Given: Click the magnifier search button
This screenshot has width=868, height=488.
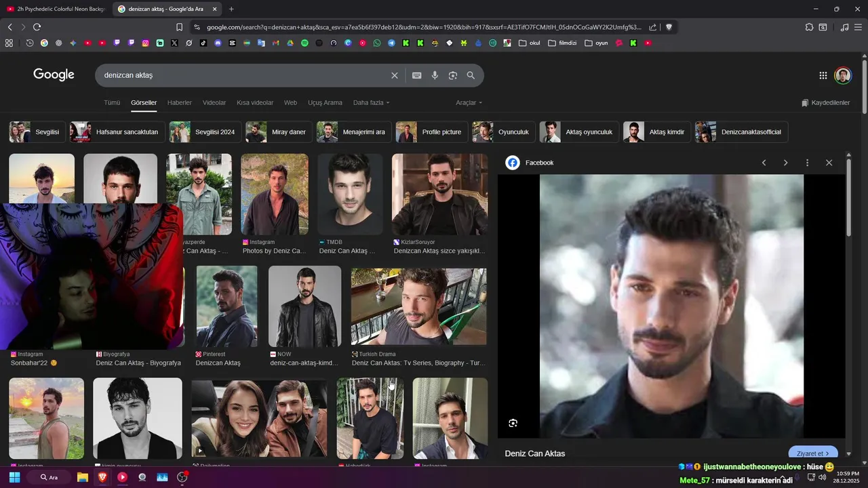Looking at the screenshot, I should [x=471, y=75].
